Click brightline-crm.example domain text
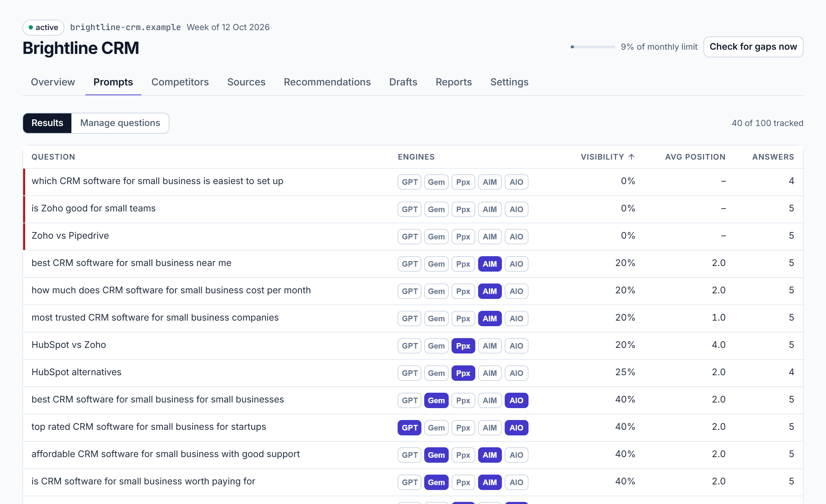 coord(125,27)
